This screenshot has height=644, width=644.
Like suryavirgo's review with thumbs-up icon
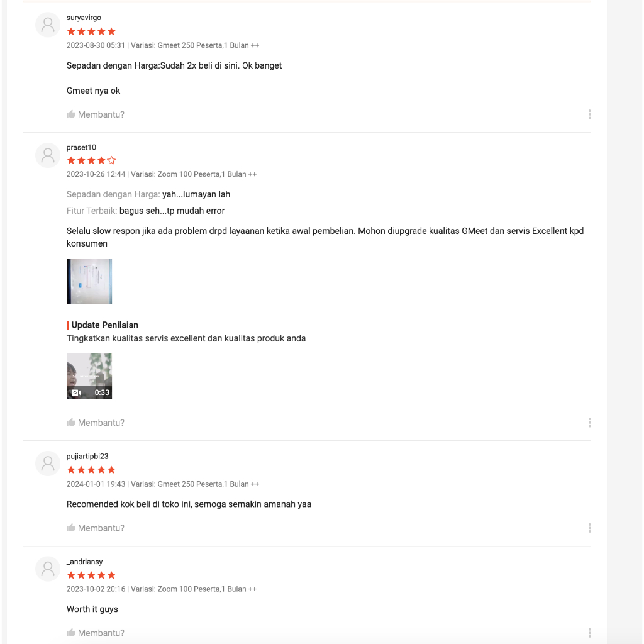pyautogui.click(x=71, y=114)
